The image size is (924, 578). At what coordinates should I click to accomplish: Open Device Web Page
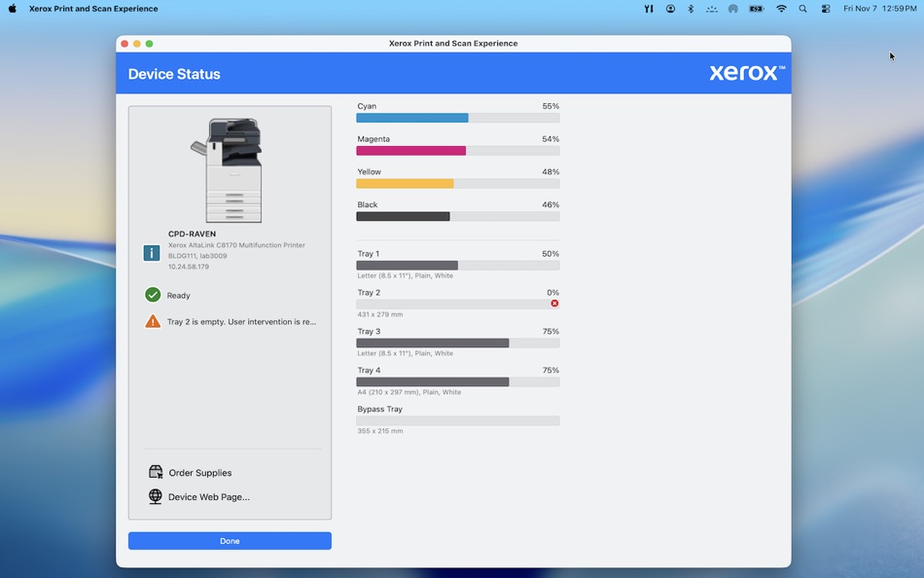tap(206, 495)
